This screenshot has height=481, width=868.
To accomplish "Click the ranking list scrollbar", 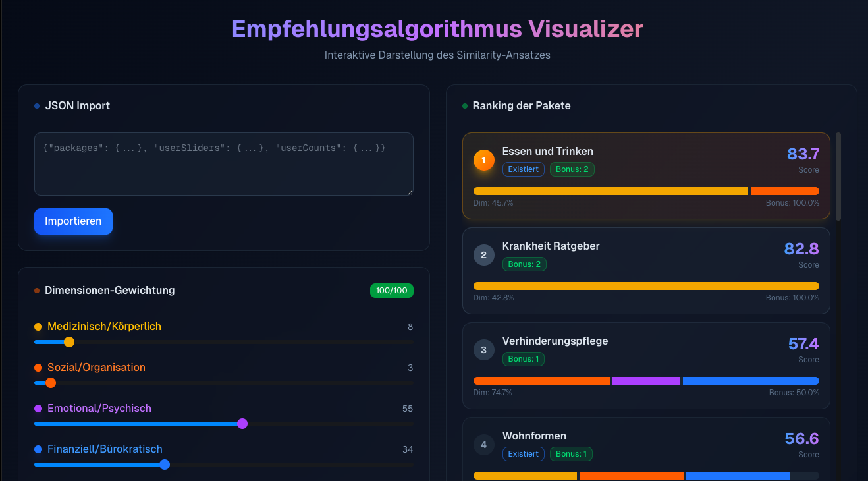I will pyautogui.click(x=838, y=176).
